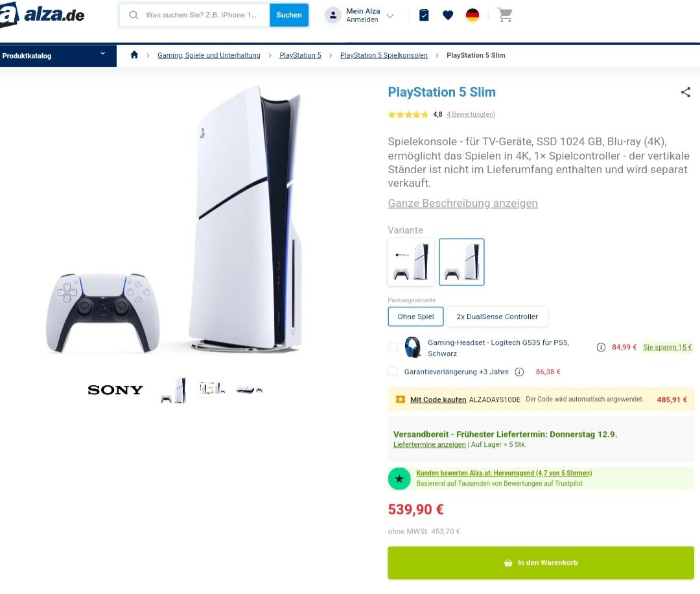Image resolution: width=700 pixels, height=594 pixels.
Task: Check the Logitech G535 Gaming-Headset checkbox
Action: (x=393, y=347)
